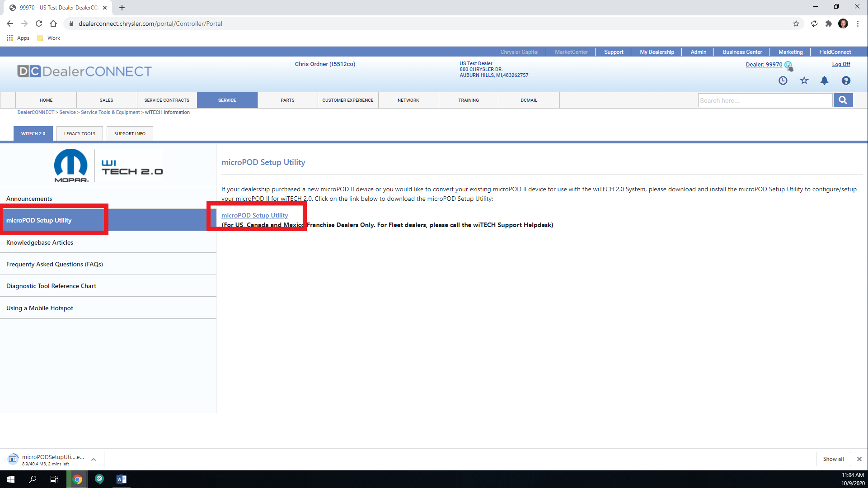
Task: Select microPOD Setup Utility sidebar item
Action: tap(108, 220)
